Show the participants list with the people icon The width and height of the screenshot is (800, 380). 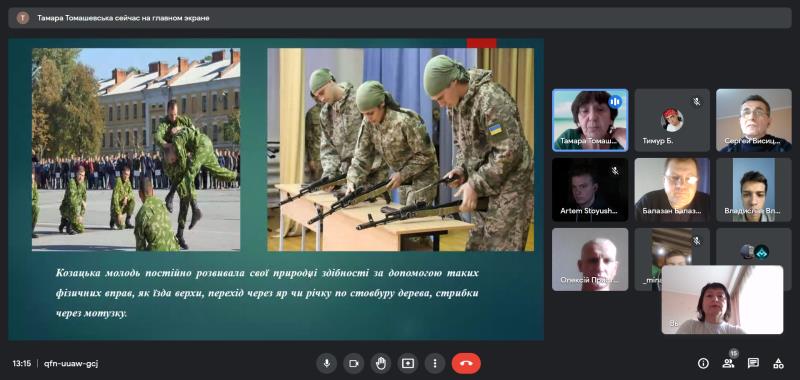point(728,363)
